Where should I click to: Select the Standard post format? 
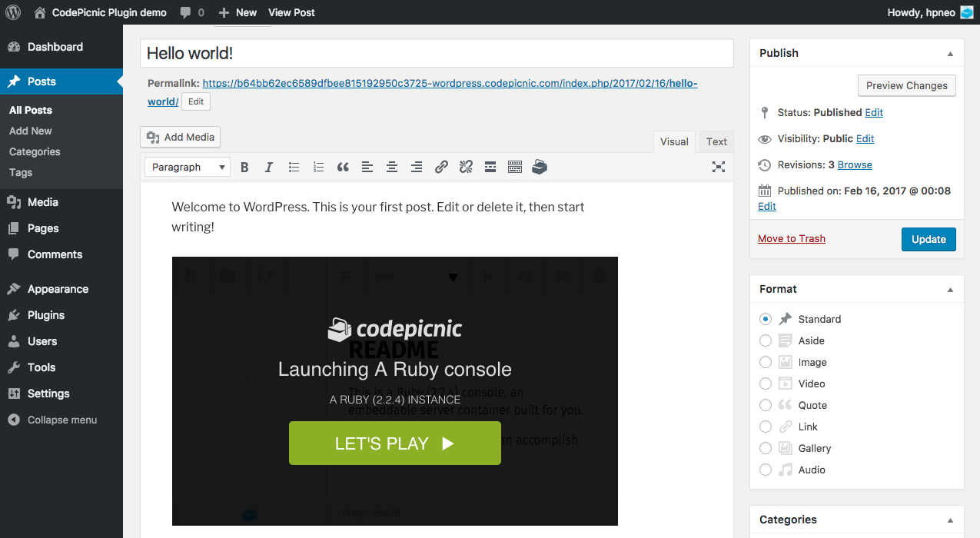765,319
